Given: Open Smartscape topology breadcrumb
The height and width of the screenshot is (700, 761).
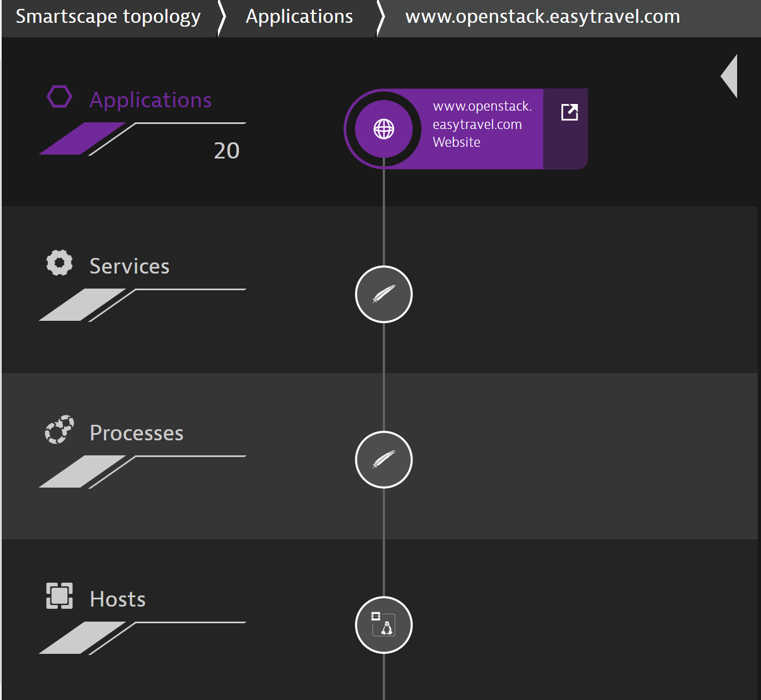Looking at the screenshot, I should [x=108, y=17].
